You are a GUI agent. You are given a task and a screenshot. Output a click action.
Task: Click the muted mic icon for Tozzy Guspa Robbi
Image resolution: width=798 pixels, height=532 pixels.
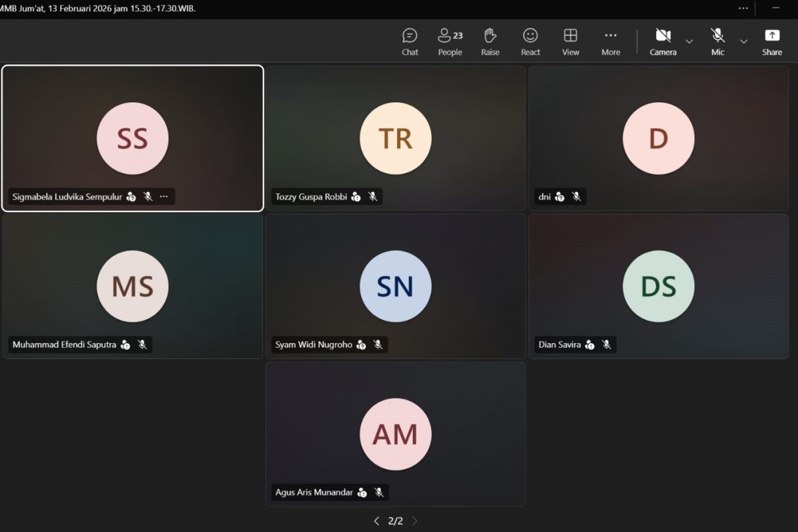(373, 197)
